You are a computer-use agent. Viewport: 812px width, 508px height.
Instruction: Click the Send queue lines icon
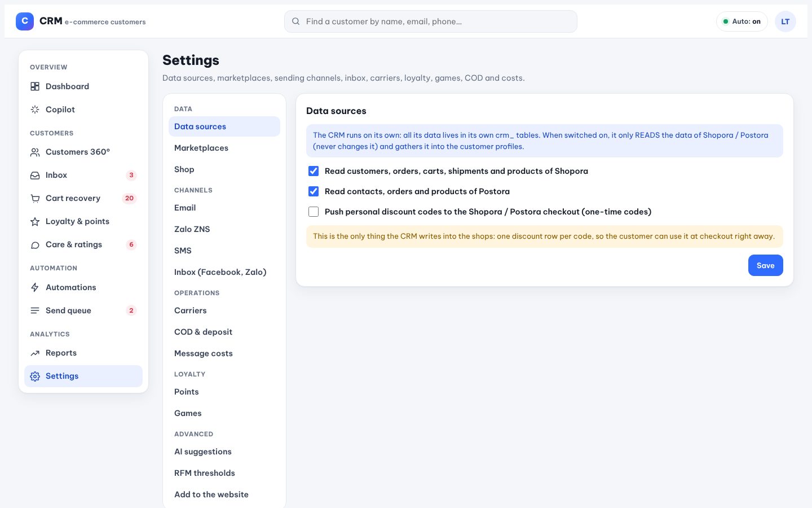coord(35,310)
